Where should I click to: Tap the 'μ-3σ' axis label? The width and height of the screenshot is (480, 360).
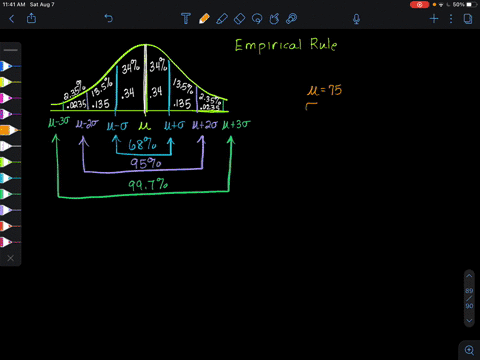coord(59,122)
